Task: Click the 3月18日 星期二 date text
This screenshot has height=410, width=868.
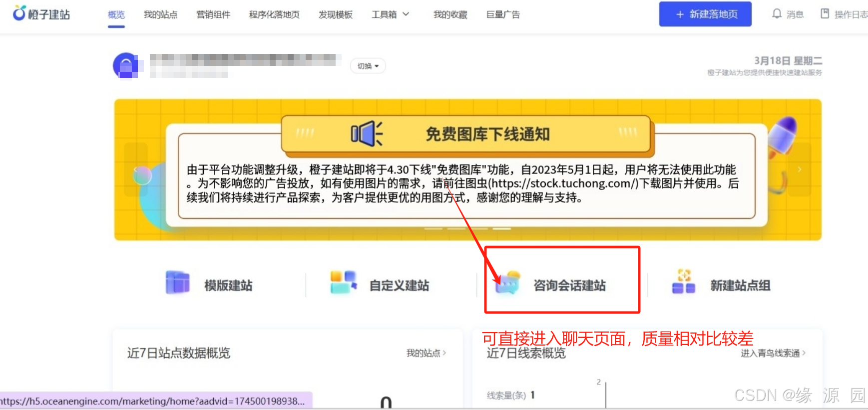Action: (788, 60)
